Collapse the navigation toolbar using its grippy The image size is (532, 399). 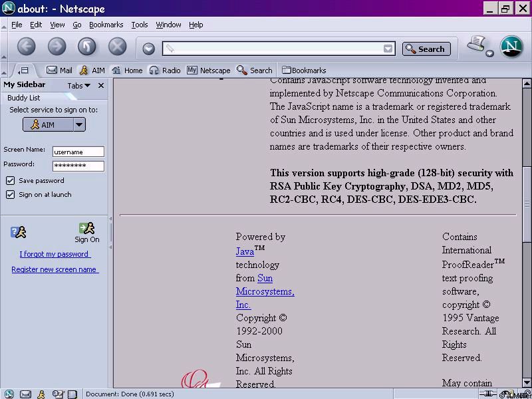(x=4, y=47)
